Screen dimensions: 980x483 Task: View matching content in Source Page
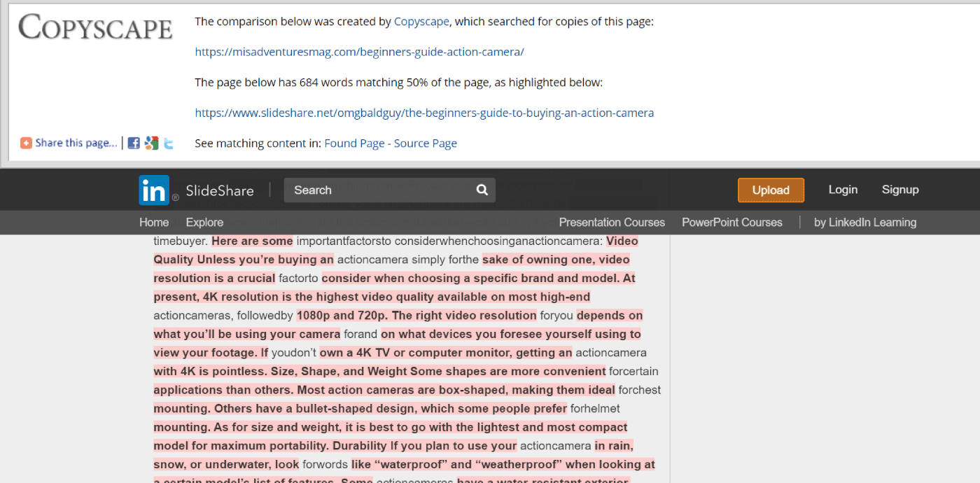click(x=426, y=143)
